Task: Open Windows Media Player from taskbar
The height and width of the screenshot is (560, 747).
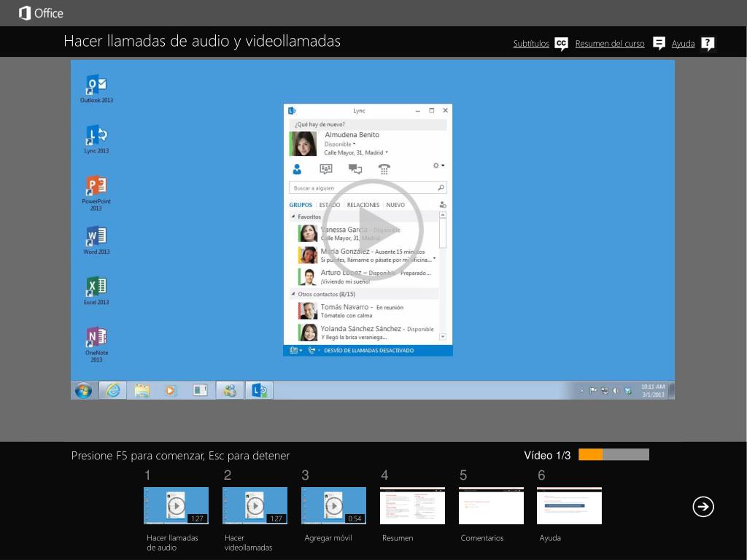Action: pyautogui.click(x=170, y=391)
